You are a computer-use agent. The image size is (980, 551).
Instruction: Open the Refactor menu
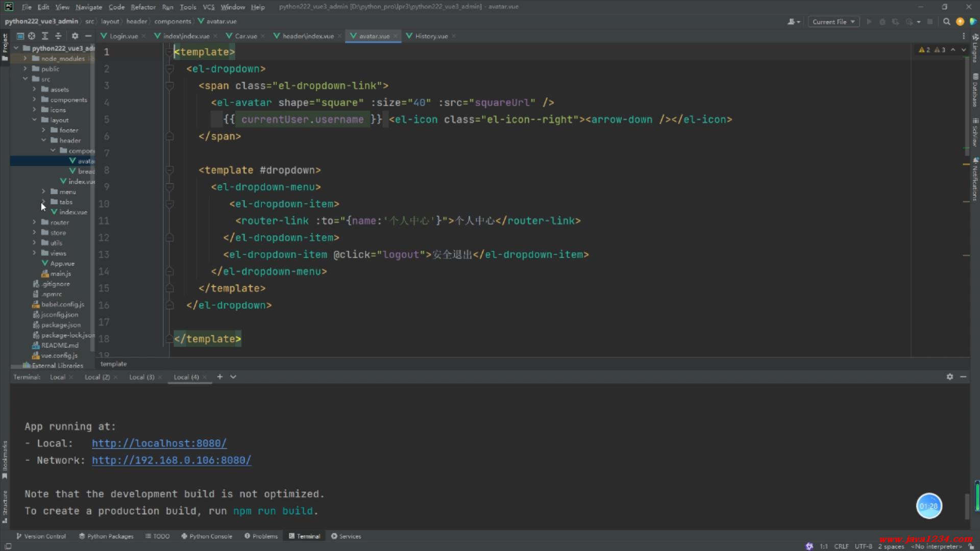(x=143, y=7)
